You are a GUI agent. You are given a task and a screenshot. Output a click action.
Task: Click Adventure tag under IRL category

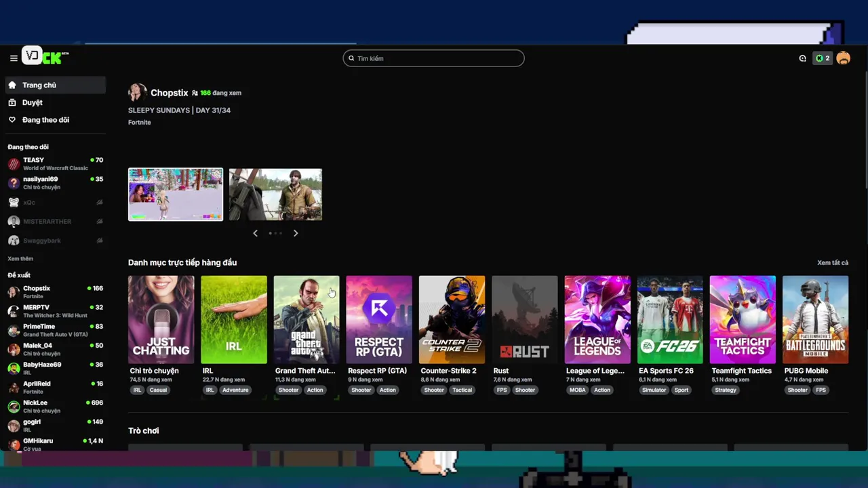pyautogui.click(x=235, y=390)
